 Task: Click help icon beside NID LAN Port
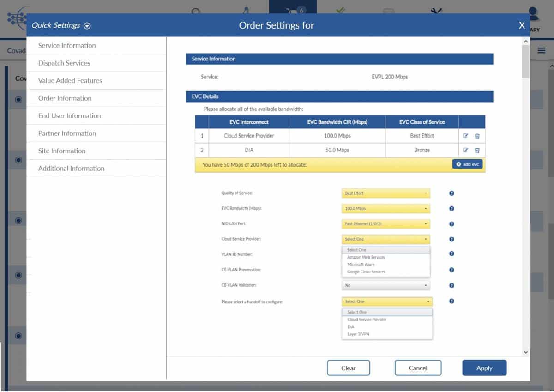pyautogui.click(x=452, y=224)
